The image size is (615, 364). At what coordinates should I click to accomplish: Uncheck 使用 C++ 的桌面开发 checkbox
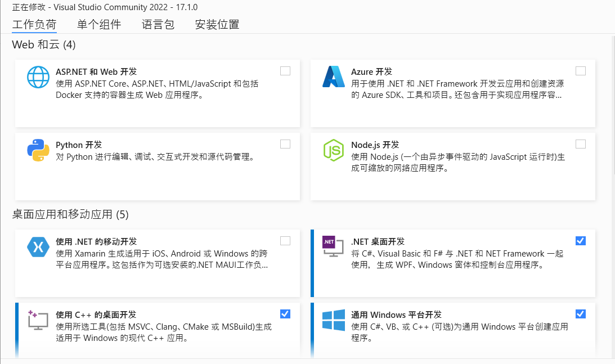coord(285,314)
